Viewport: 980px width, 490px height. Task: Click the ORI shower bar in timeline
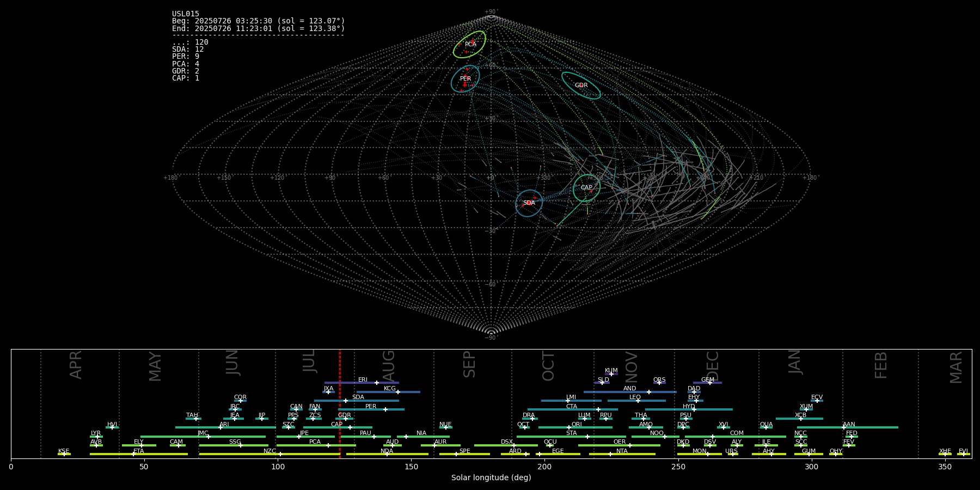coord(575,427)
